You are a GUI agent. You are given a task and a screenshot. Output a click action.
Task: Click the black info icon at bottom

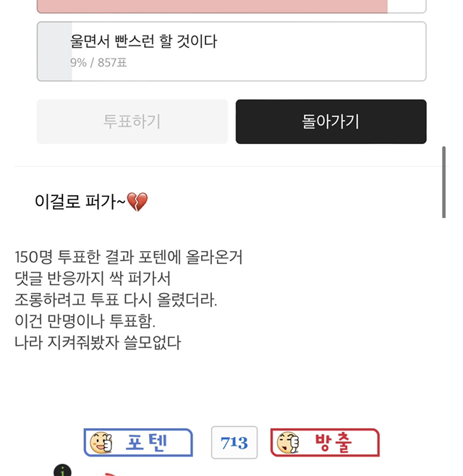point(62,472)
